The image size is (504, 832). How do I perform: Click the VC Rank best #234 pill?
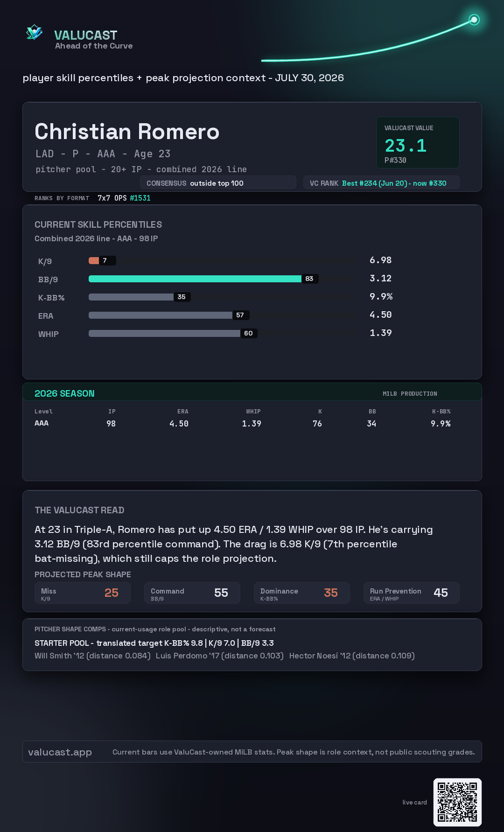(x=381, y=183)
